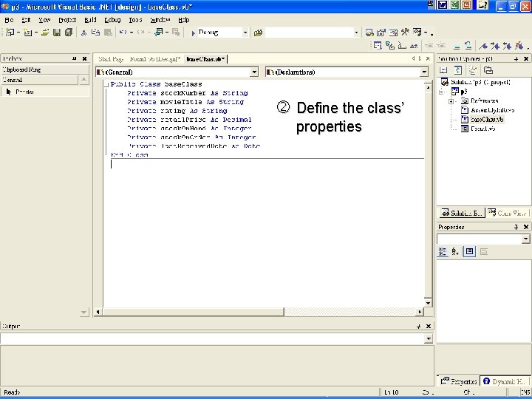Image resolution: width=532 pixels, height=399 pixels.
Task: Click the Properties icon in Solution Explorer toolbar
Action: tap(488, 70)
